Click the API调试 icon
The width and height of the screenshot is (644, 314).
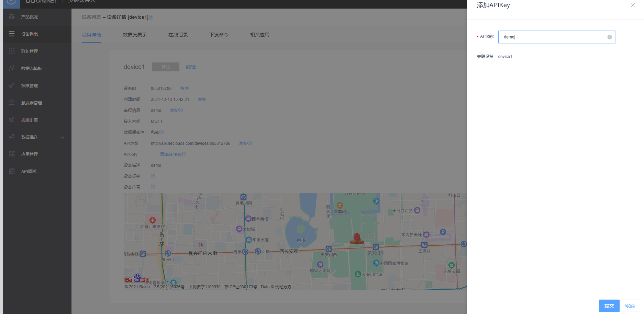click(12, 171)
